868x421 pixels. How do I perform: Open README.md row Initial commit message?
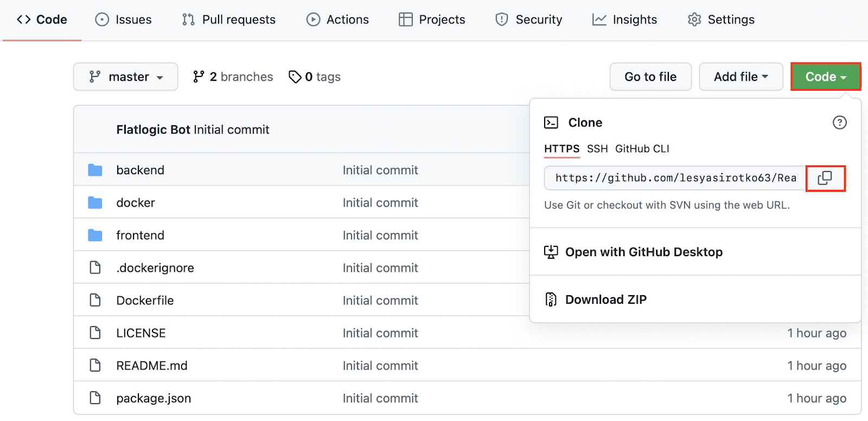click(x=380, y=365)
